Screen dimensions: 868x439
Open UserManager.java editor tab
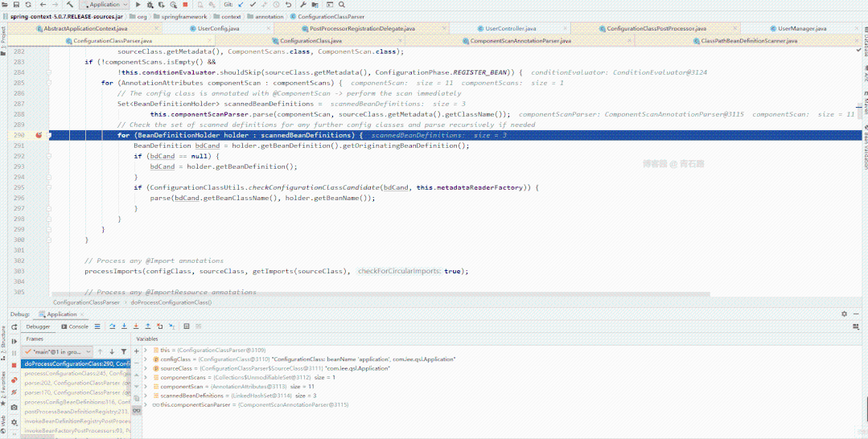[801, 28]
